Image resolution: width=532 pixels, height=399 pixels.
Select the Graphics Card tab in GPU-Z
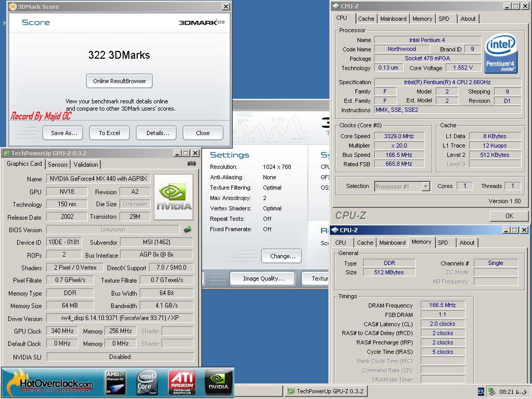tap(24, 164)
